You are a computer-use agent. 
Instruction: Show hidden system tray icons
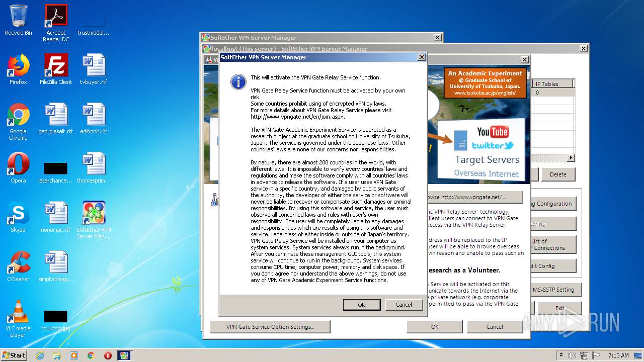(561, 355)
